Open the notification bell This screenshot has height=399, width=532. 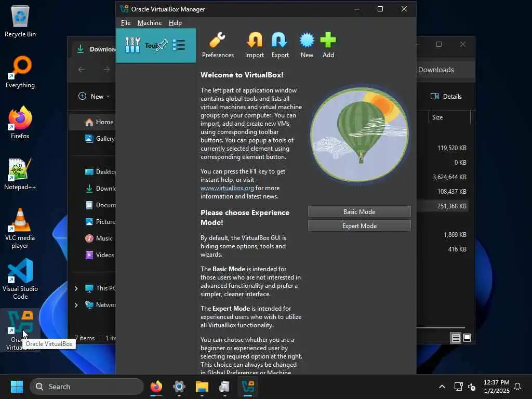517,387
